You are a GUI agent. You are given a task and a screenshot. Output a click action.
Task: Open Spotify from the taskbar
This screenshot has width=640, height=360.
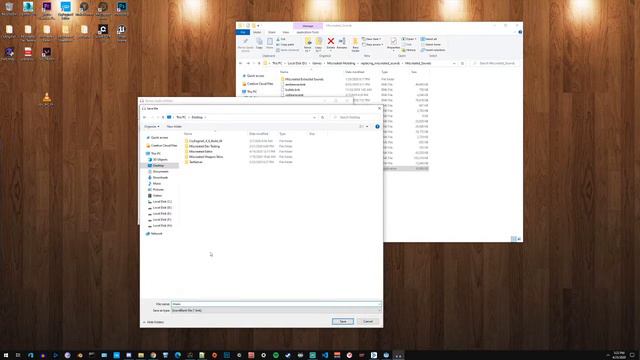coord(276,356)
